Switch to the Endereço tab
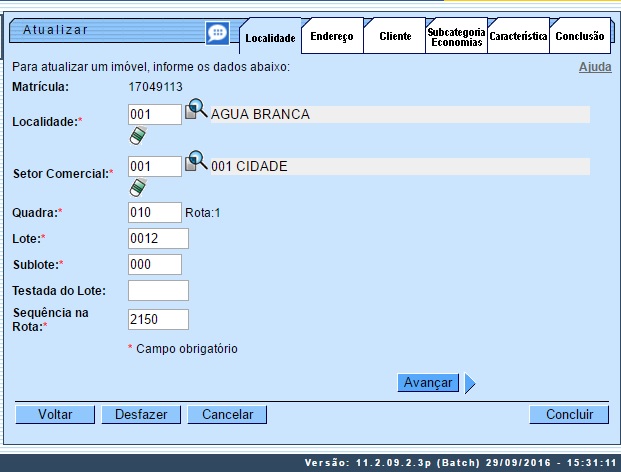 pos(332,36)
